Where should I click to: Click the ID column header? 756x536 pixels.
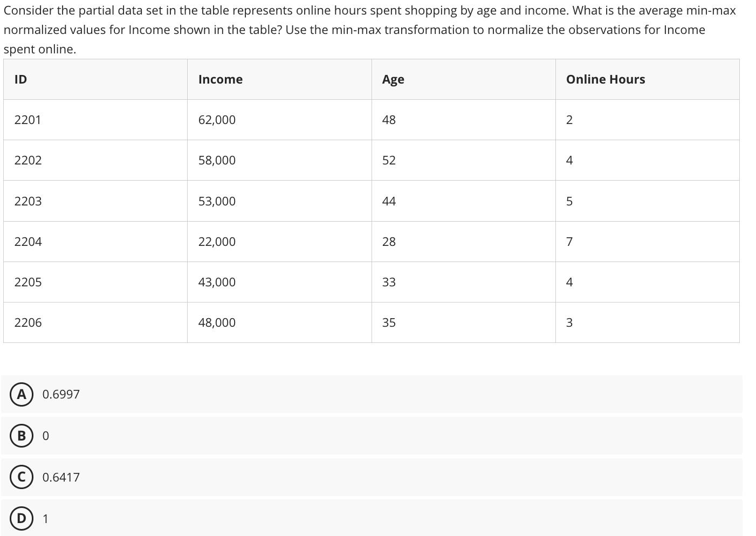[20, 79]
